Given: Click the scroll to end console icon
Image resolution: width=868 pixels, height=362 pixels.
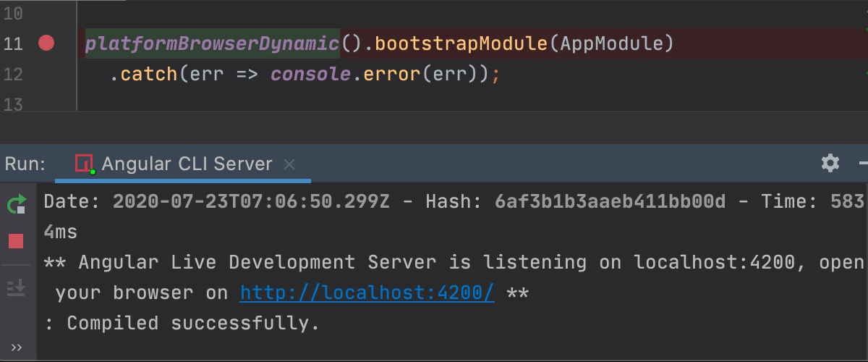Looking at the screenshot, I should (16, 287).
